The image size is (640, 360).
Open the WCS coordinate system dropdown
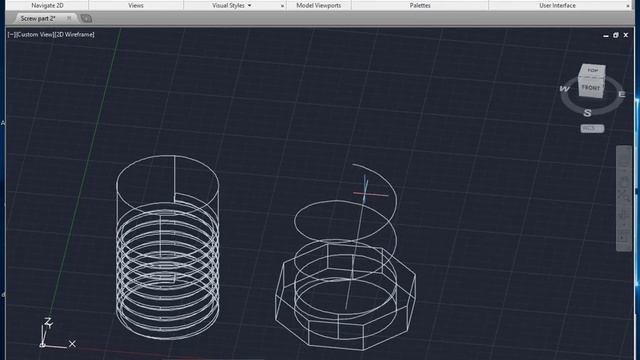pos(592,129)
